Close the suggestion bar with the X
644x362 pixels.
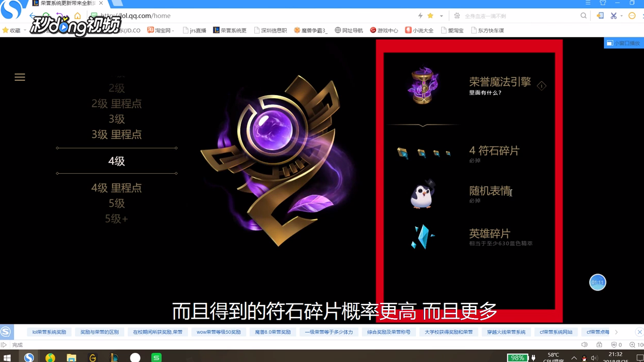coord(639,332)
